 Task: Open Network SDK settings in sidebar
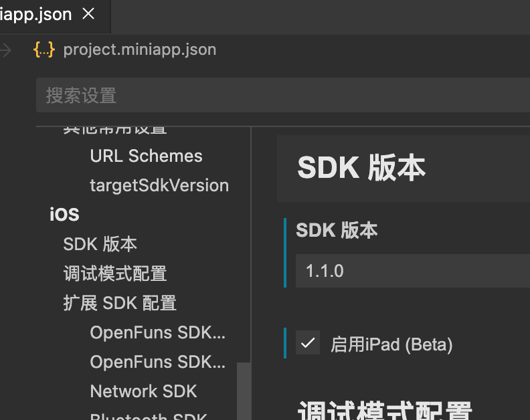[143, 391]
